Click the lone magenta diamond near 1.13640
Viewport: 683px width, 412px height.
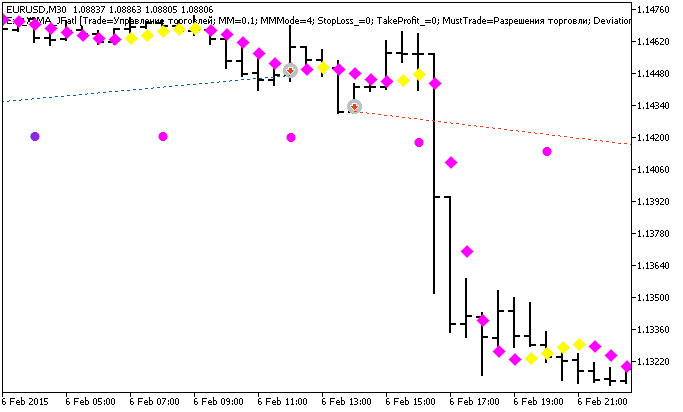(467, 251)
